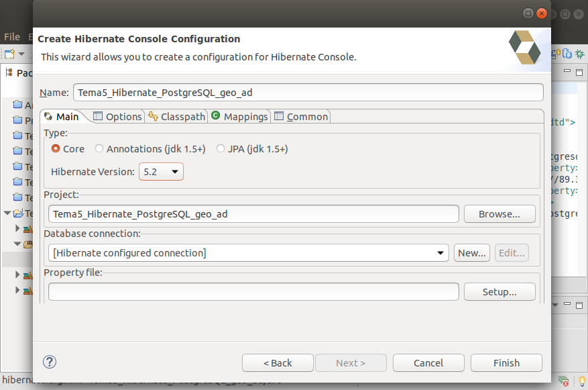The width and height of the screenshot is (588, 390).
Task: Switch to the Common tab
Action: click(301, 117)
